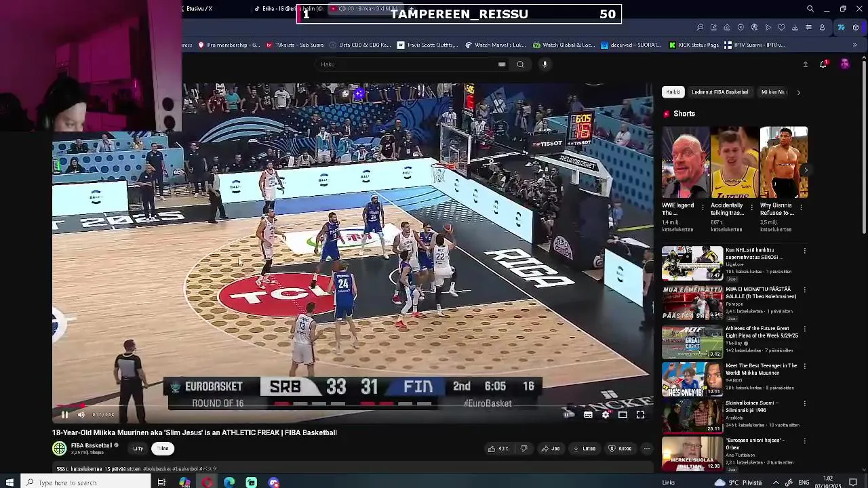This screenshot has height=488, width=868.
Task: Select Lädannut FIBA Basketball chip
Action: pos(720,92)
